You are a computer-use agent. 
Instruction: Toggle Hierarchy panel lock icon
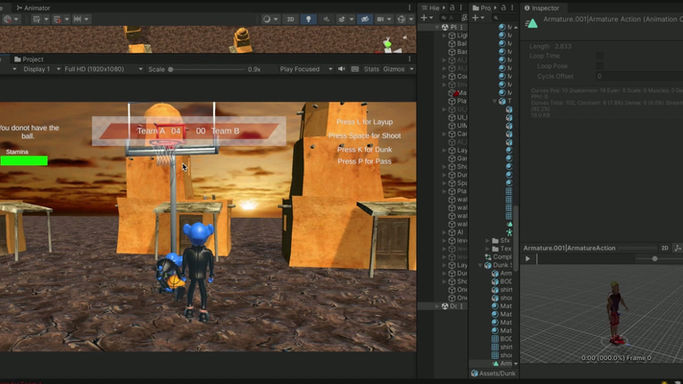(x=452, y=8)
